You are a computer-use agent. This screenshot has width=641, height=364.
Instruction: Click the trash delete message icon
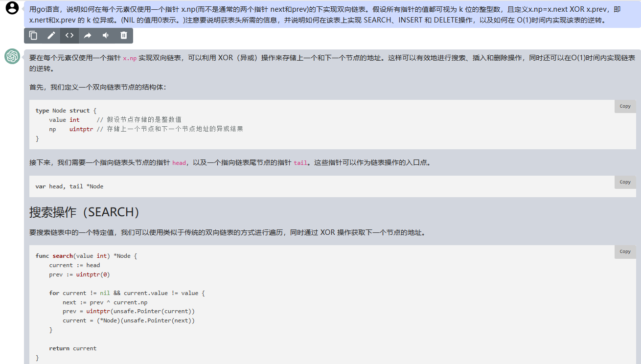[124, 35]
